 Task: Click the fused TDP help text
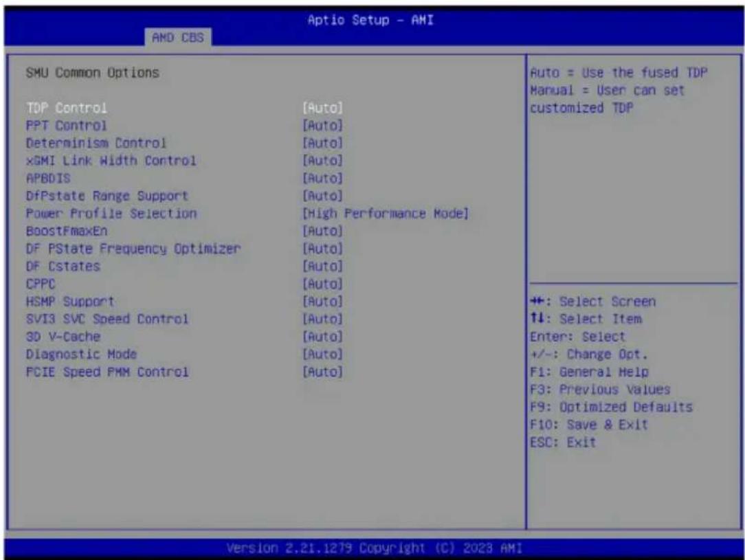[619, 90]
